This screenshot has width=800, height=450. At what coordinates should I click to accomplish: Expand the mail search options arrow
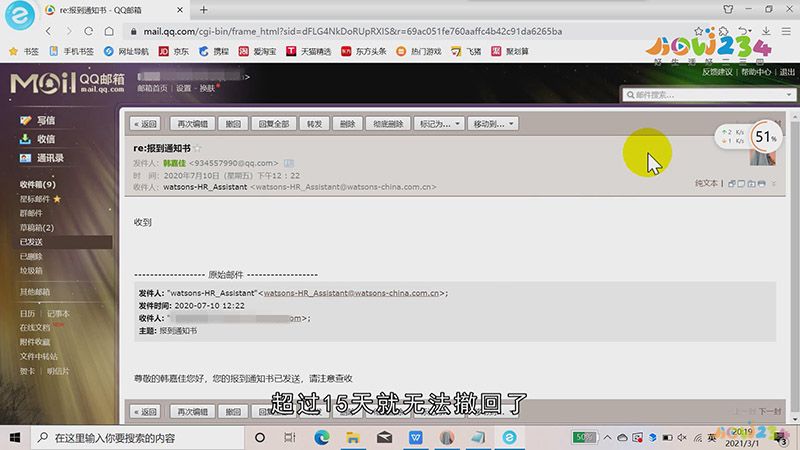[x=789, y=95]
